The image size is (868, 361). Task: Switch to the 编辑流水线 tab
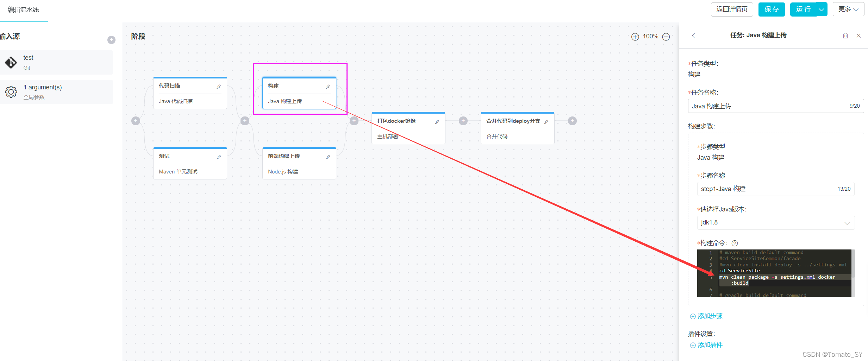(x=24, y=10)
